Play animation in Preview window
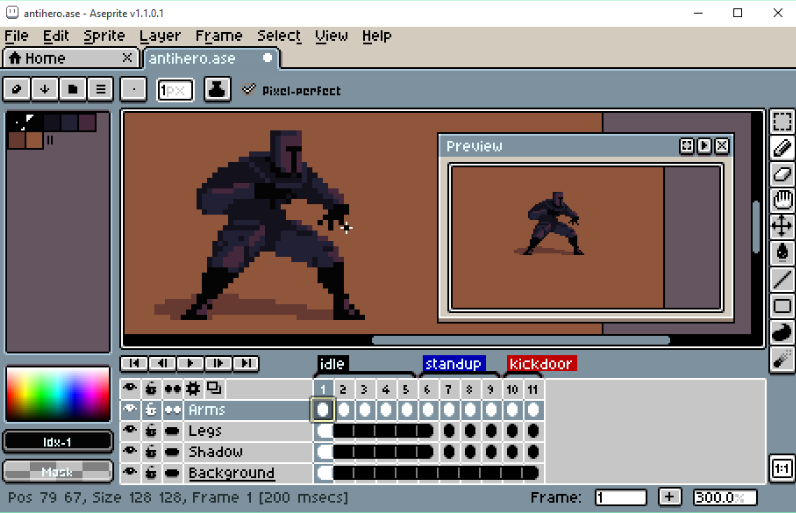796x513 pixels. point(704,146)
